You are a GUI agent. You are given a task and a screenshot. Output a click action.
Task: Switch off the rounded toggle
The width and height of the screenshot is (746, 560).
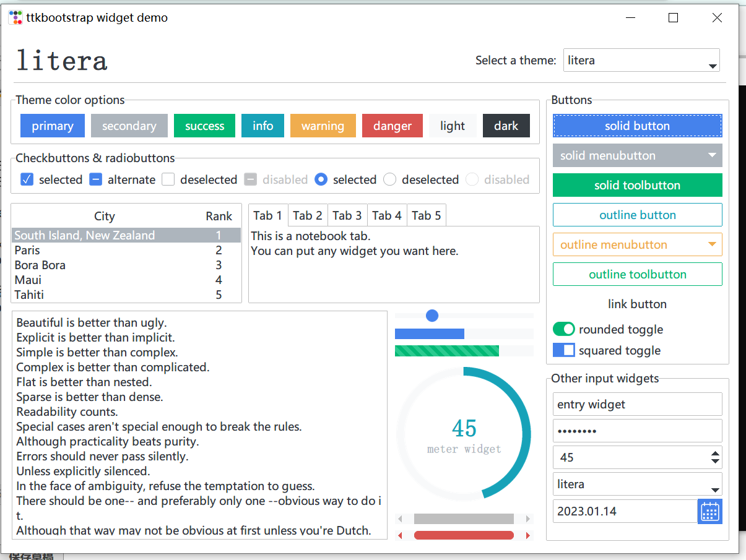pyautogui.click(x=563, y=329)
